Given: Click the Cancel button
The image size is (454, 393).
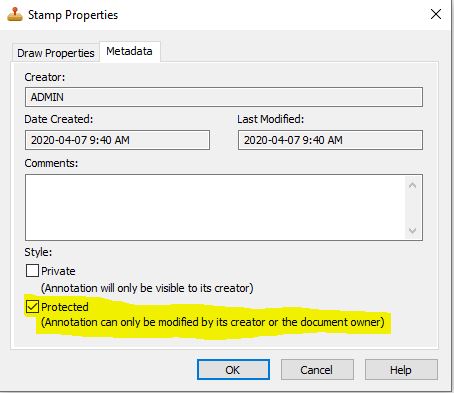Looking at the screenshot, I should tap(317, 370).
